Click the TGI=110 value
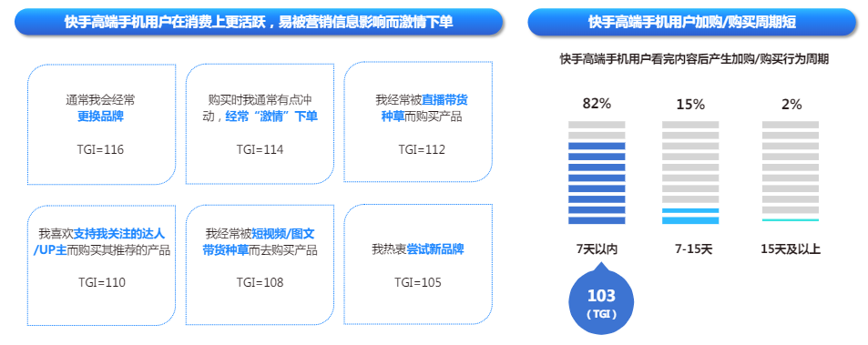 pos(102,282)
